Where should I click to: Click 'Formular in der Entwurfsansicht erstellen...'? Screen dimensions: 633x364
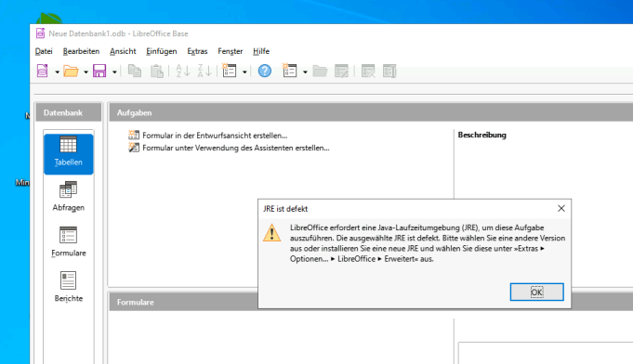(215, 136)
